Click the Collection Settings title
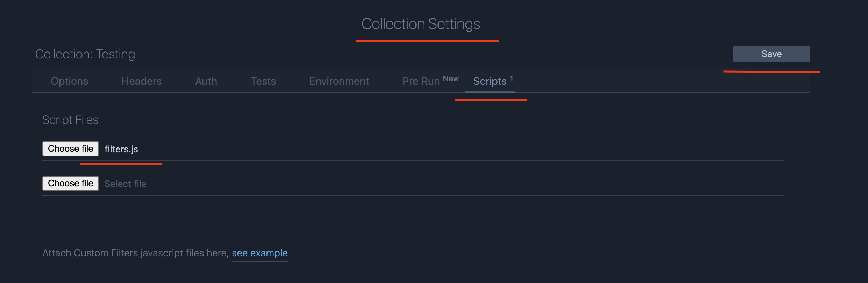868x283 pixels. pos(421,24)
